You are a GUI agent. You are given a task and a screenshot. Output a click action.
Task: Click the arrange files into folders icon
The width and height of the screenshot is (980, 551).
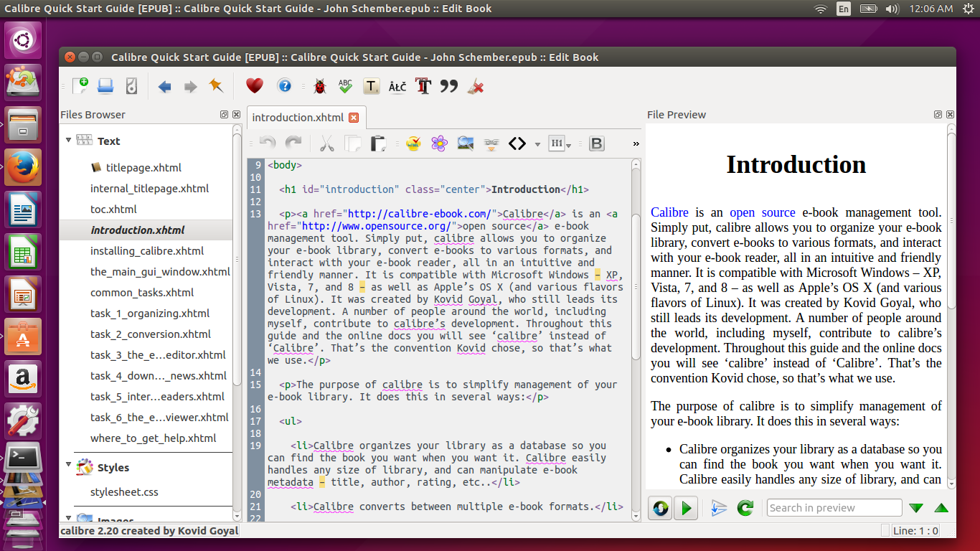point(131,86)
